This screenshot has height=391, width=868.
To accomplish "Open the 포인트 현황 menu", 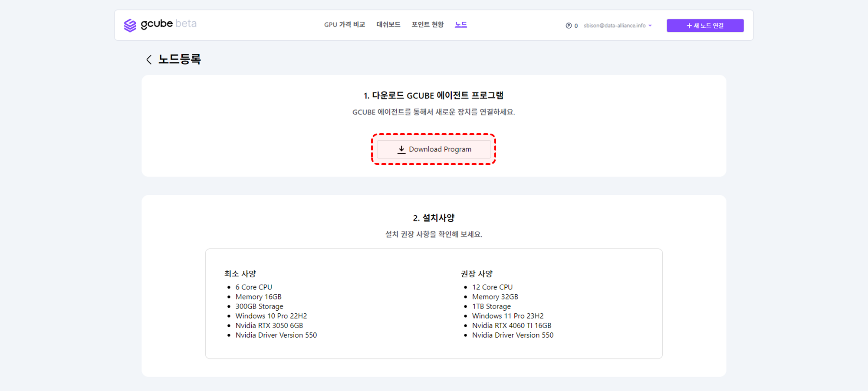I will click(x=427, y=25).
